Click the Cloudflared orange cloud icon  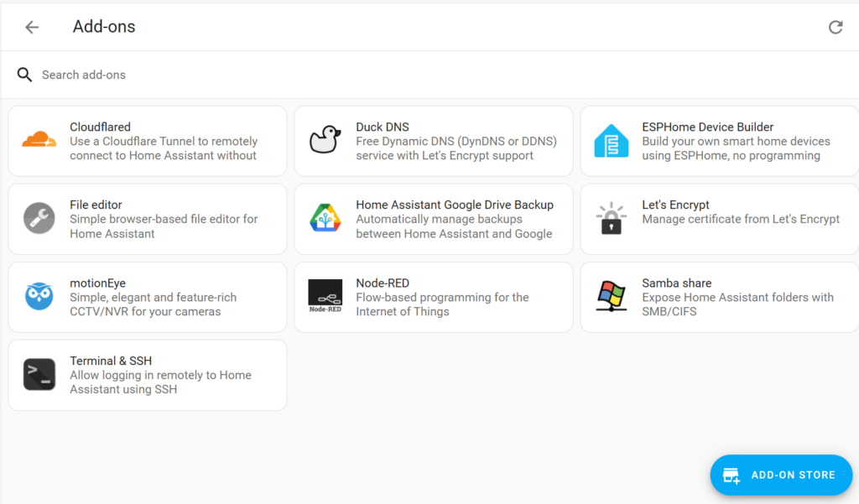pyautogui.click(x=39, y=140)
